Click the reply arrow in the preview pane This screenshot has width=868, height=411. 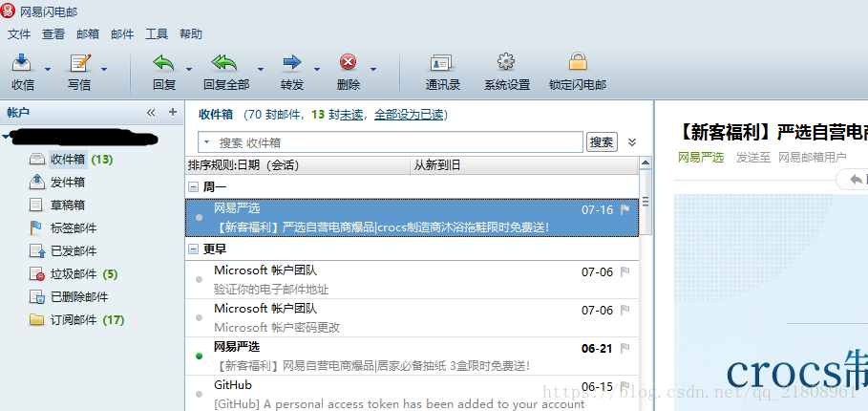[x=857, y=180]
